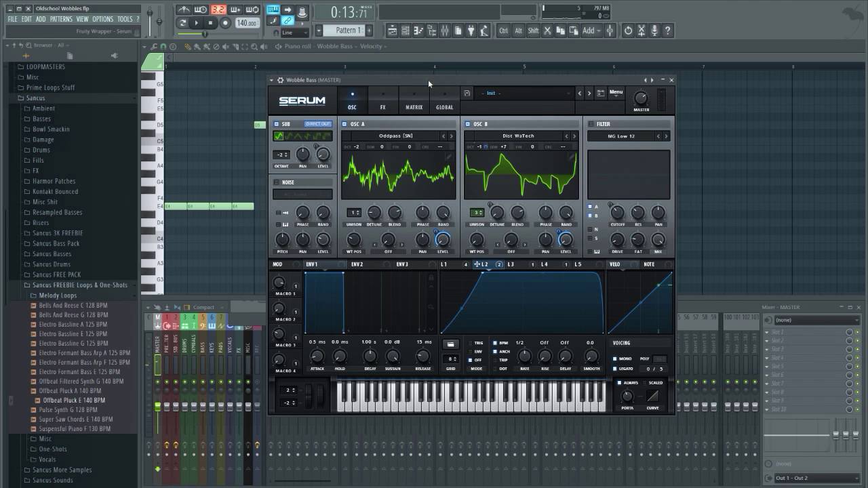Screen dimensions: 868x488
Task: Click the microphone recording icon
Action: coord(654,30)
